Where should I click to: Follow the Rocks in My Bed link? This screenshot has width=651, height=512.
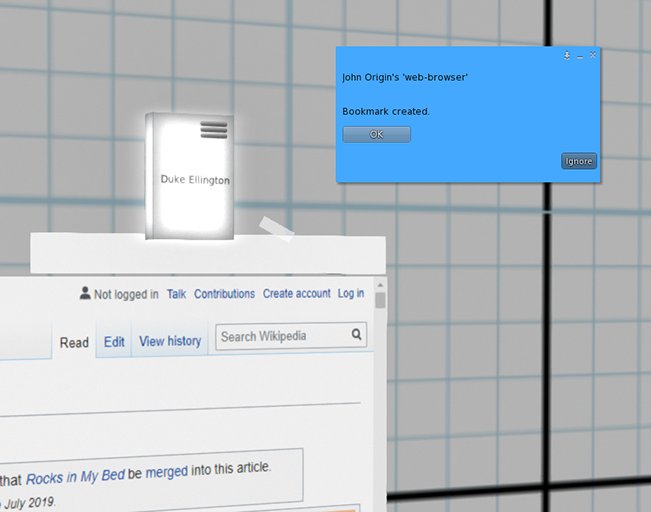[75, 477]
